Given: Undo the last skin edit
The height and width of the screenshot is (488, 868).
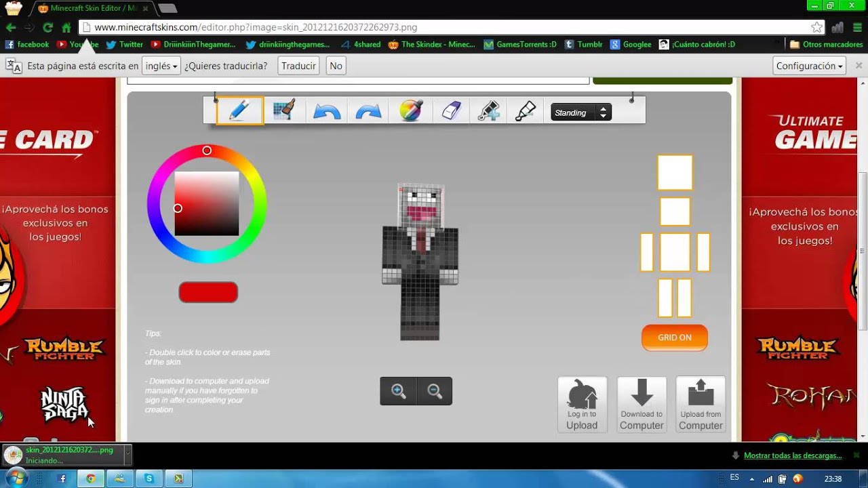Looking at the screenshot, I should point(326,111).
